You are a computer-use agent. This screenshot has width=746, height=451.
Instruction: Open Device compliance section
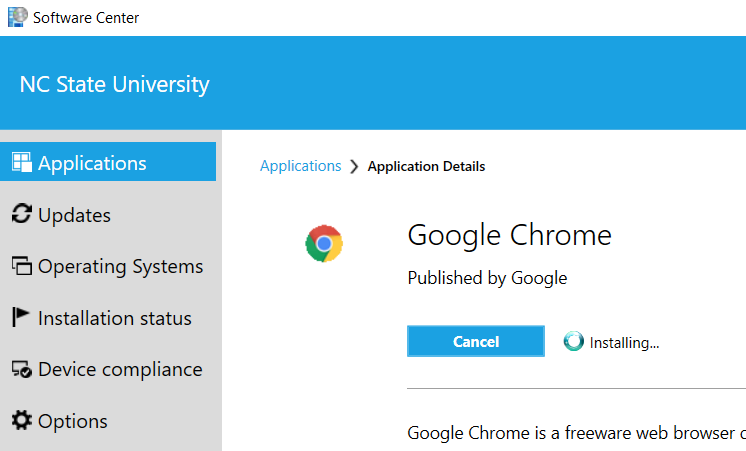tap(108, 369)
